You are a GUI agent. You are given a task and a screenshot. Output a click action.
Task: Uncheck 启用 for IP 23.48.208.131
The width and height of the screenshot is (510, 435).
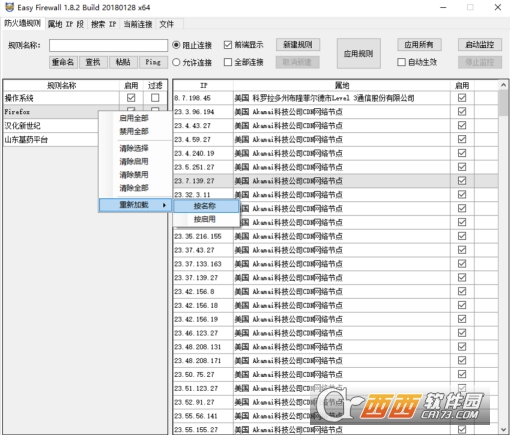pyautogui.click(x=462, y=347)
